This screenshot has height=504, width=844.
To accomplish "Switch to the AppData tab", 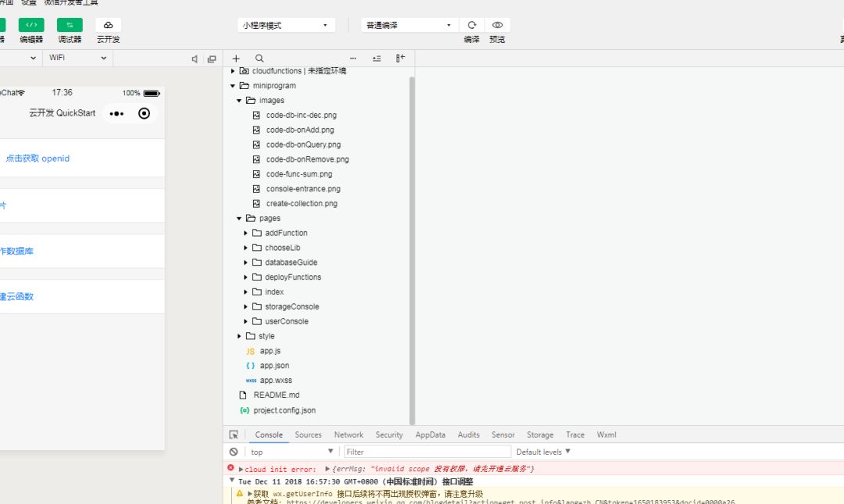I will (430, 434).
